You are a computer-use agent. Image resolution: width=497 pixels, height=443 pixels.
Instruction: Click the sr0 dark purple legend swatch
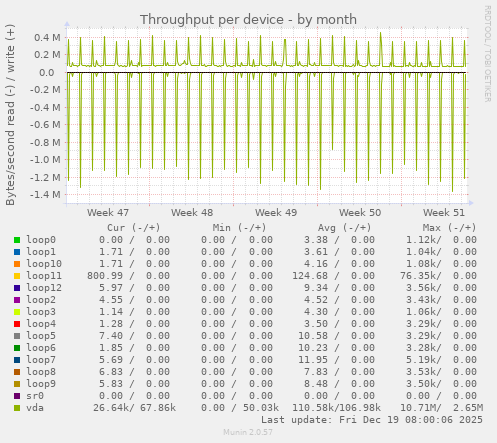(17, 396)
